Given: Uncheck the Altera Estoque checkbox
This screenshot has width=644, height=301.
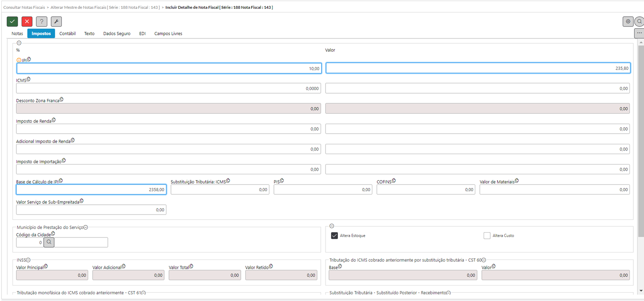Looking at the screenshot, I should click(x=334, y=236).
